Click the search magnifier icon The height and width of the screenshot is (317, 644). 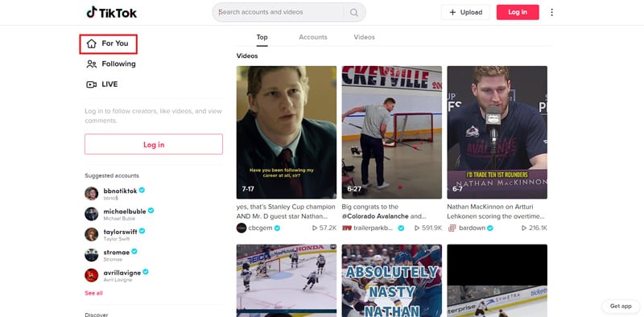pos(354,12)
